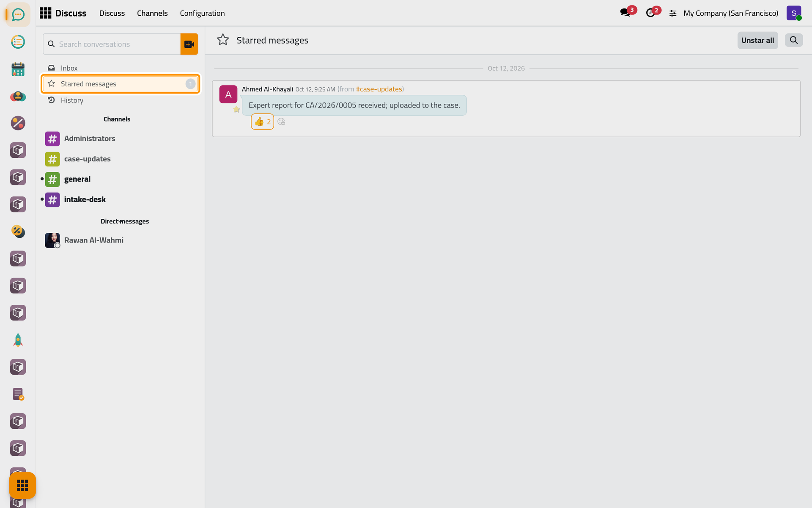Open the To-do app icon in sidebar

pos(18,42)
